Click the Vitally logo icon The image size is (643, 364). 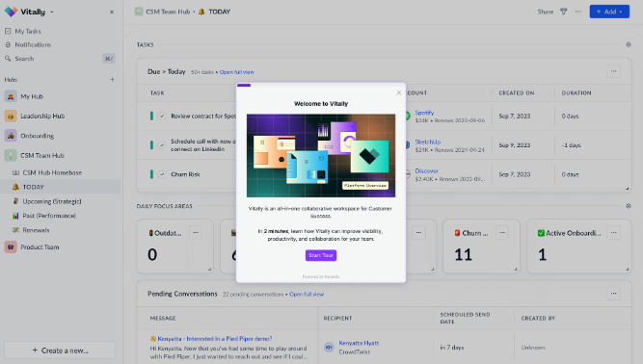11,12
